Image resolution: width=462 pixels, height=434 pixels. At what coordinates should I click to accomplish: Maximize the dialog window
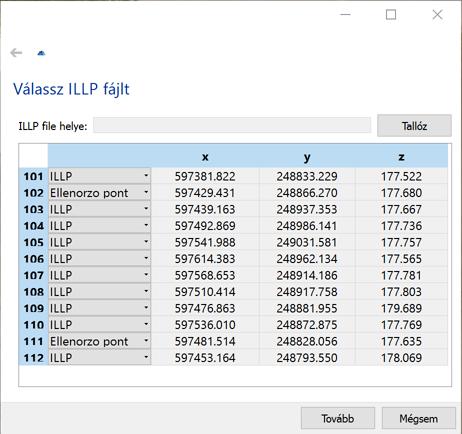391,15
